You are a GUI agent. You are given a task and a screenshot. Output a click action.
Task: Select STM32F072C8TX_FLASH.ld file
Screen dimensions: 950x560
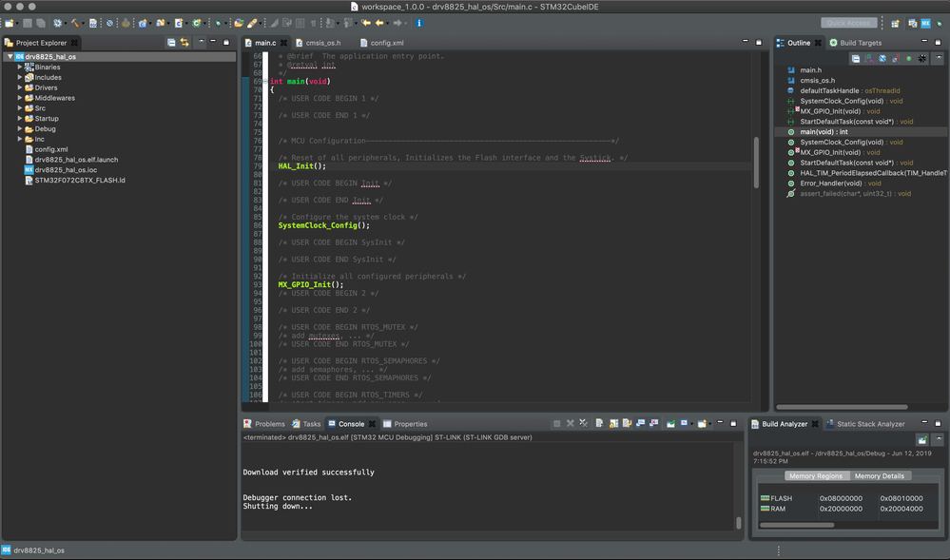[x=80, y=180]
